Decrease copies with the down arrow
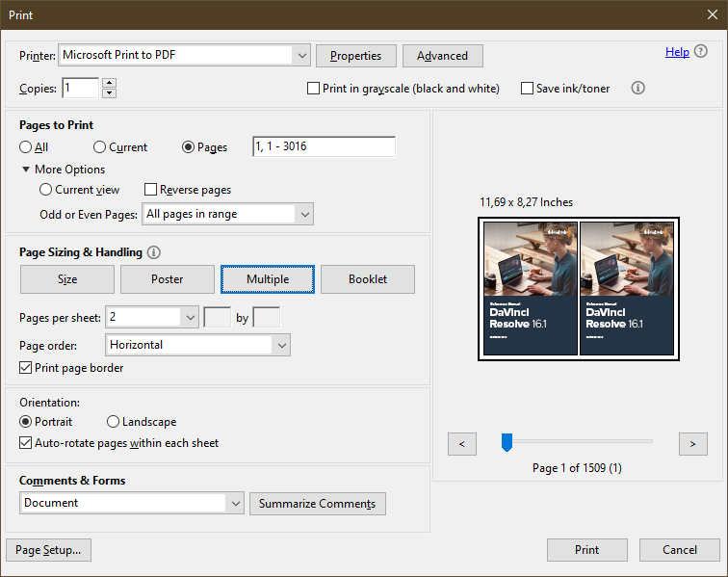Viewport: 728px width, 577px height. 109,92
